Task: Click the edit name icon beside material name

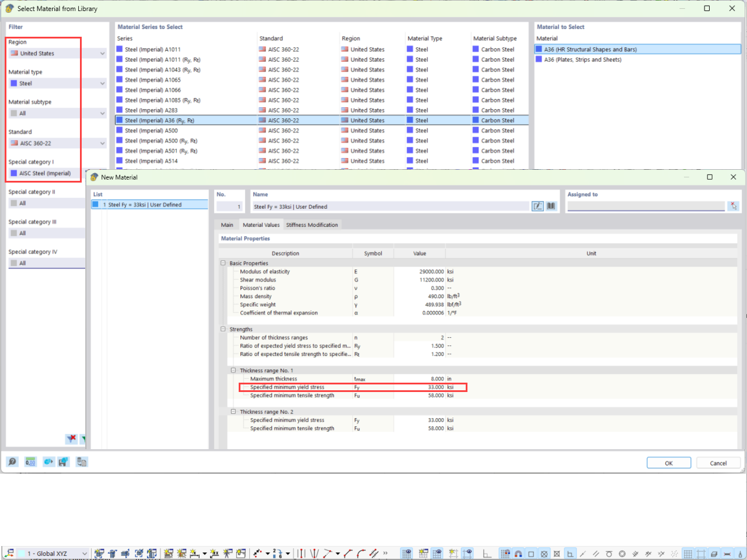Action: click(537, 206)
